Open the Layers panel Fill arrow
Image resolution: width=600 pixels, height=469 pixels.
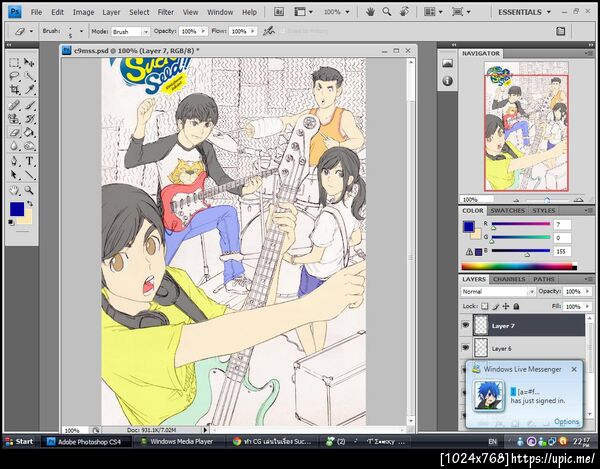click(x=588, y=306)
